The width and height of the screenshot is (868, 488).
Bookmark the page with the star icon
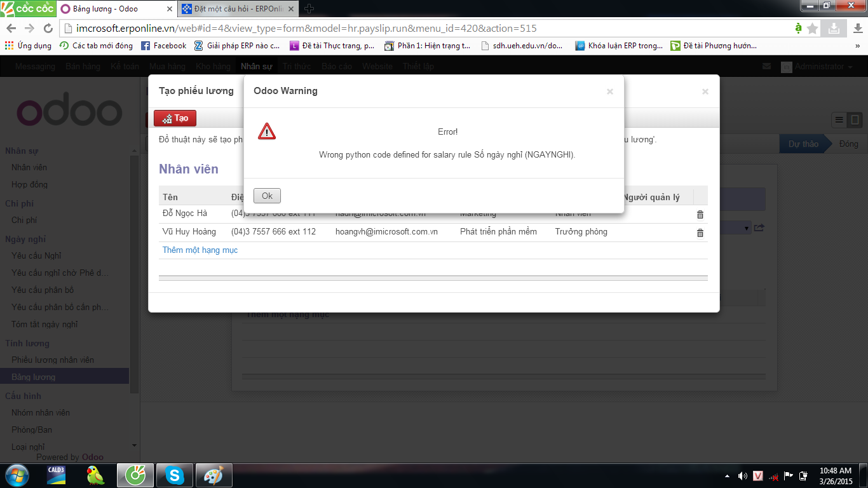(813, 29)
